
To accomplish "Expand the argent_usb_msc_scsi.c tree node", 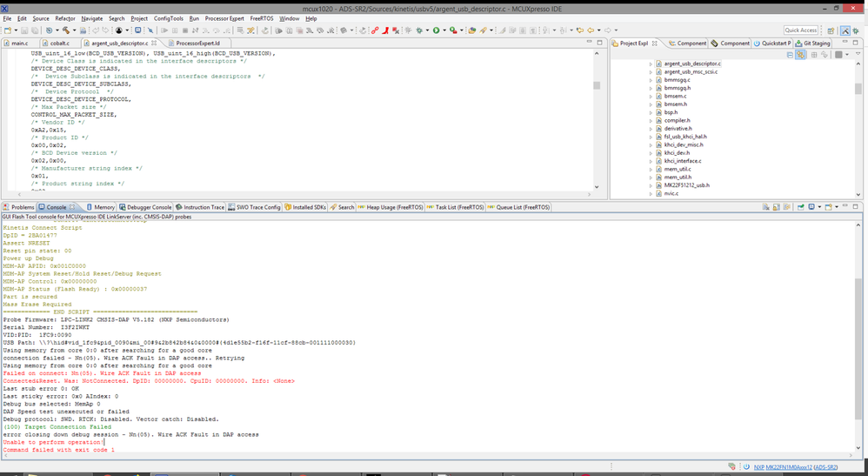I will [x=651, y=72].
